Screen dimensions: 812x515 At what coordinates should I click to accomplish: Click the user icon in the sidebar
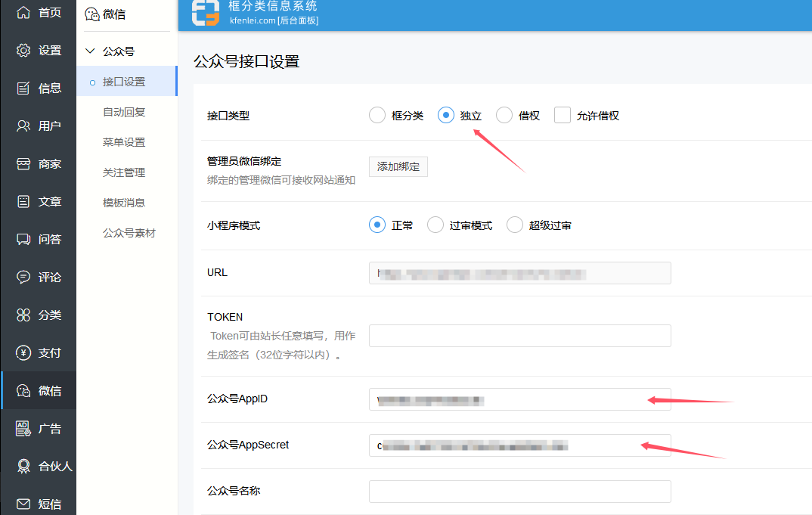[23, 126]
